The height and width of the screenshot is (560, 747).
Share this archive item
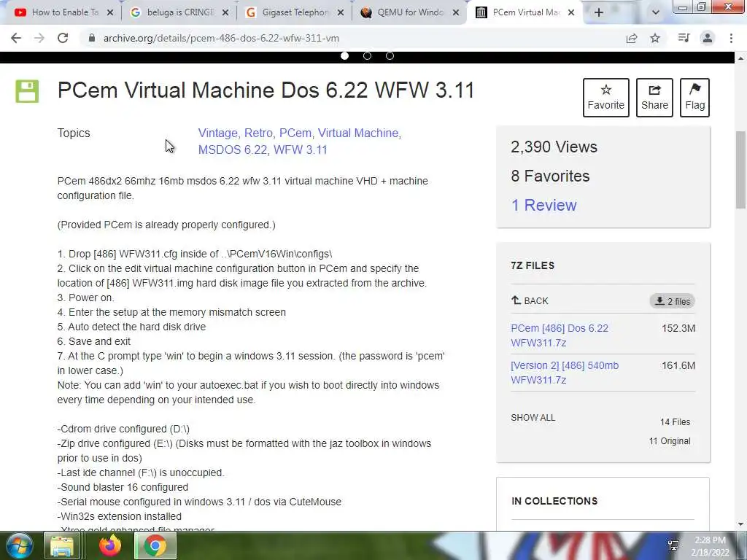pos(654,98)
